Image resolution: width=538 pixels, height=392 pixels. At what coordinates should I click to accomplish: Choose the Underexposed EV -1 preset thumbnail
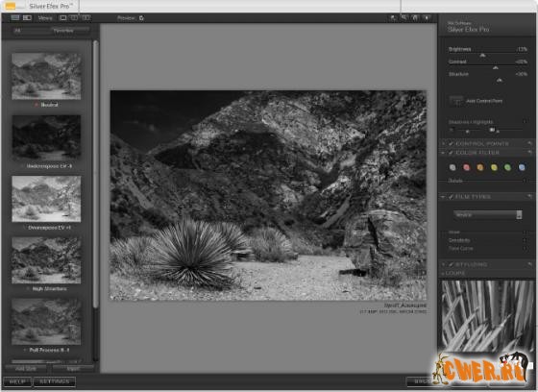46,137
